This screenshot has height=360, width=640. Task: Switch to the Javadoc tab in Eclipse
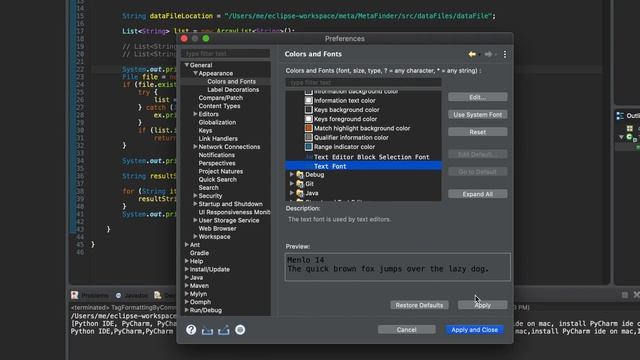click(132, 296)
